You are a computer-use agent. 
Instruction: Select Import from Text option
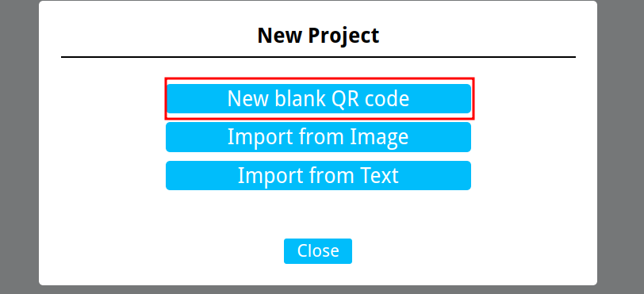[318, 175]
